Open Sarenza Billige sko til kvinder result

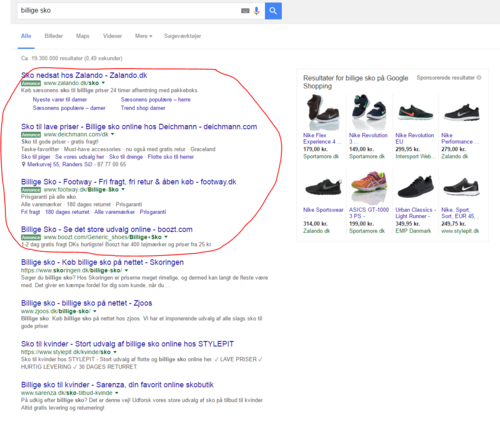[117, 385]
